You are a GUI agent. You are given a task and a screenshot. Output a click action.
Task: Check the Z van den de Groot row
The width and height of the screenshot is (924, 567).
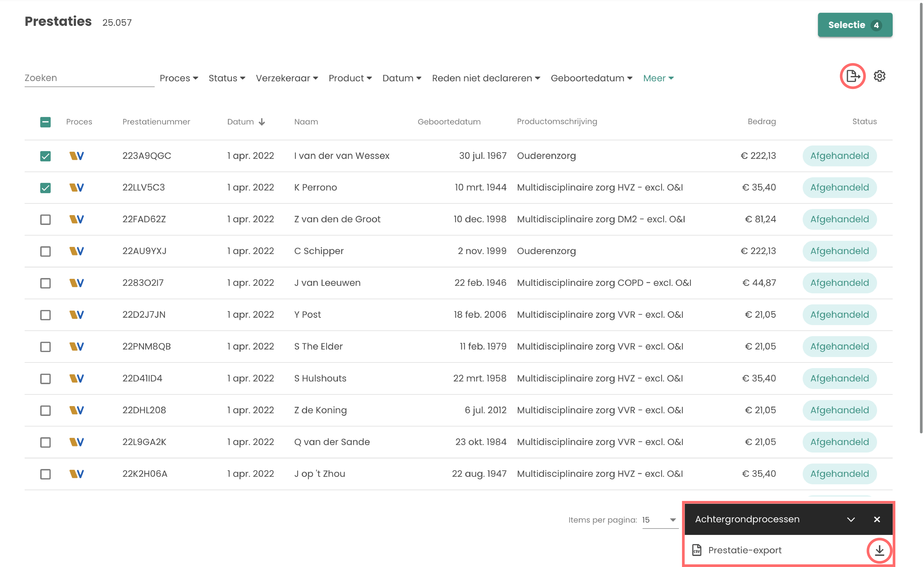pos(45,219)
